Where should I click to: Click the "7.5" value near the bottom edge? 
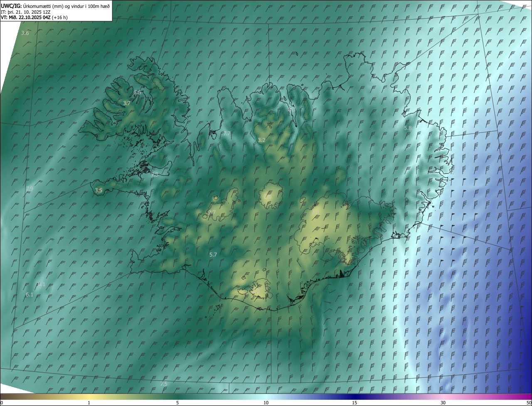pos(164,384)
